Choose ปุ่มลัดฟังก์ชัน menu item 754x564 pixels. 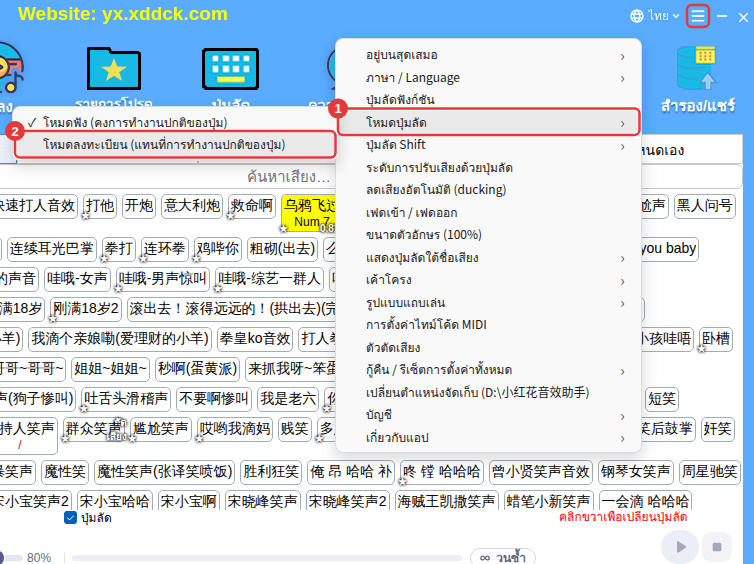coord(488,100)
